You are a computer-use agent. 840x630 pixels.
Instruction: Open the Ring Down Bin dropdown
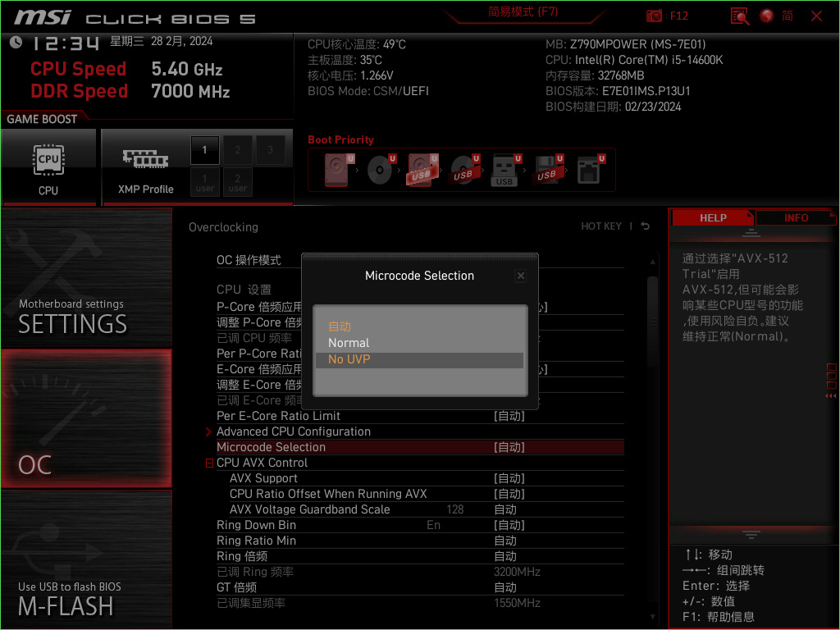(509, 525)
